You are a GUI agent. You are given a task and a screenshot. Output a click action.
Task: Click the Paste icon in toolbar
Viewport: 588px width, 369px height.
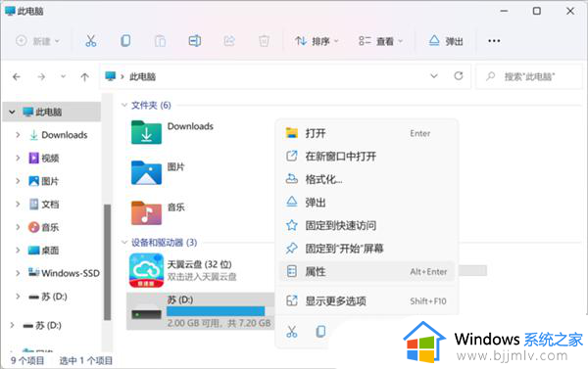tap(160, 41)
